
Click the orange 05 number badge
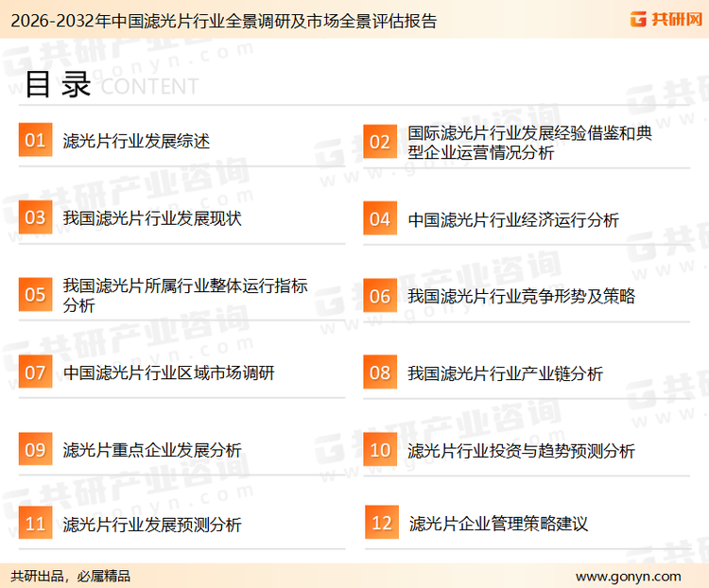[35, 294]
